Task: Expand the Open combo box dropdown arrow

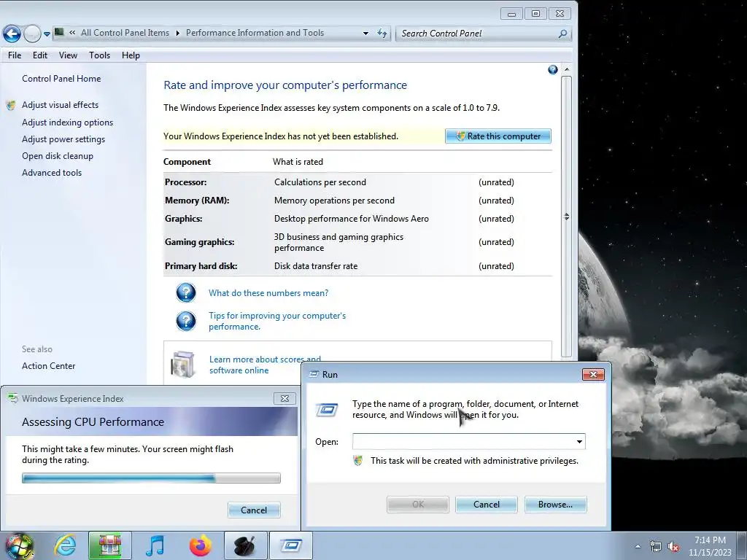Action: [579, 442]
